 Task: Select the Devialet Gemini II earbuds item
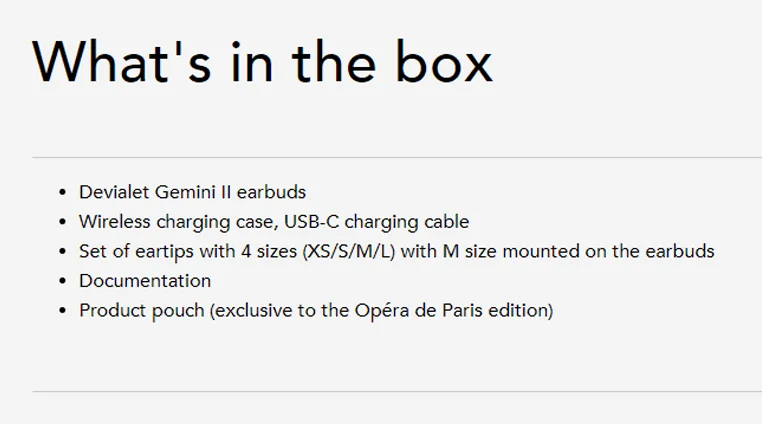click(192, 192)
